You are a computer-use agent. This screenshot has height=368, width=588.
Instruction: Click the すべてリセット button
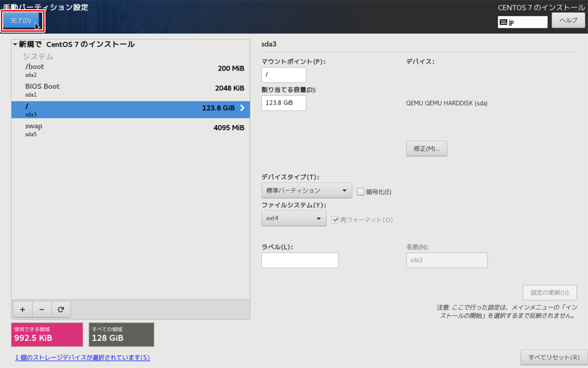click(x=554, y=357)
